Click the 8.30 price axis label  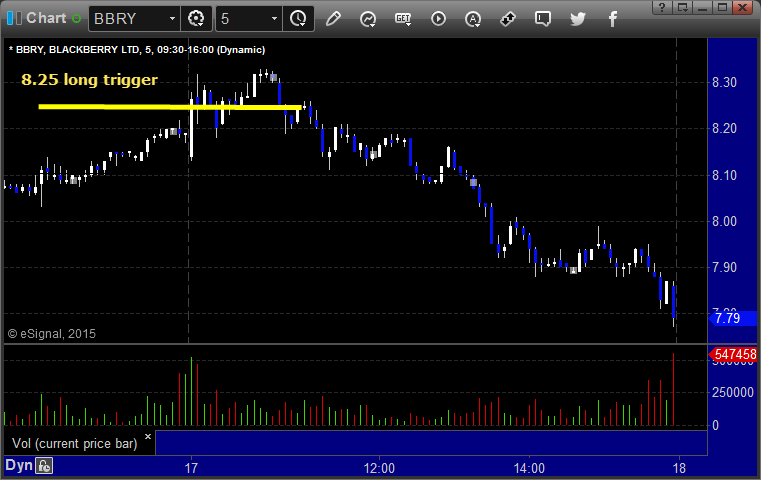click(x=724, y=83)
